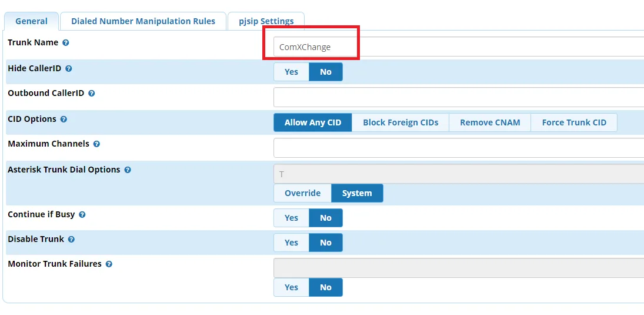The image size is (644, 315).
Task: Click the CID Options label
Action: tap(32, 119)
